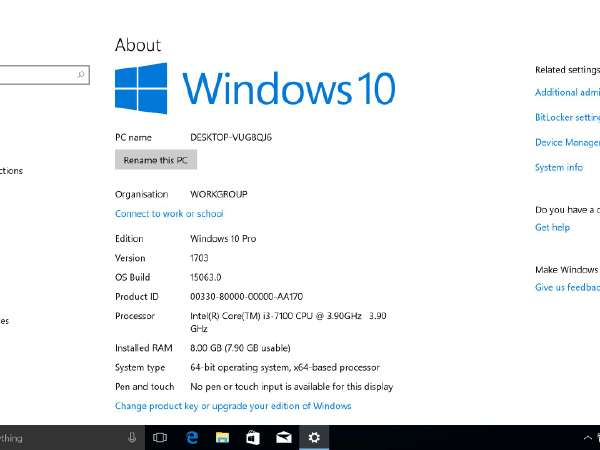Click the search magnifier icon
Image resolution: width=600 pixels, height=450 pixels.
click(x=81, y=74)
